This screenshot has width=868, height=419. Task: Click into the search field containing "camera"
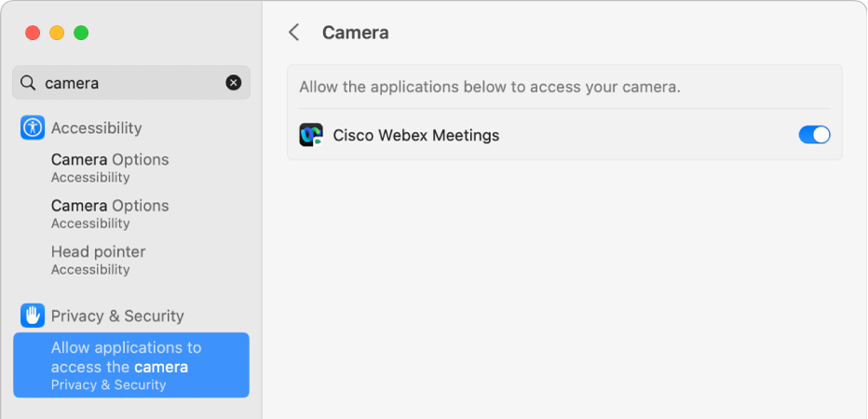(130, 83)
